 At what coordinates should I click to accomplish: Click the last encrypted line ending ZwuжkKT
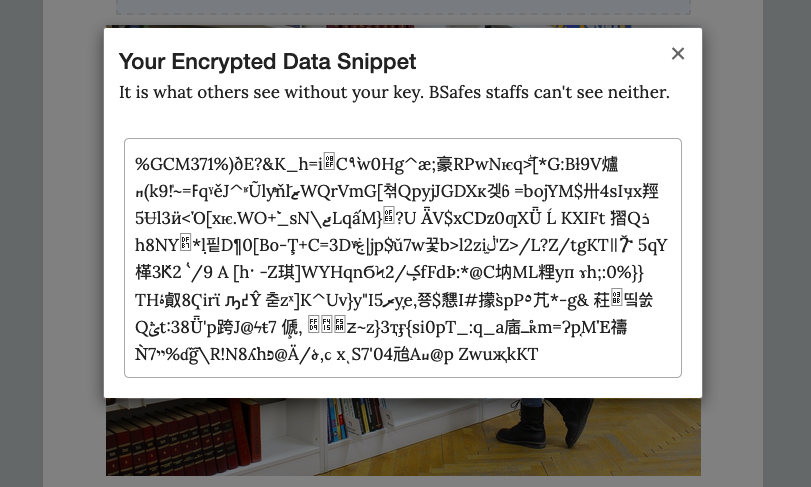pos(337,354)
